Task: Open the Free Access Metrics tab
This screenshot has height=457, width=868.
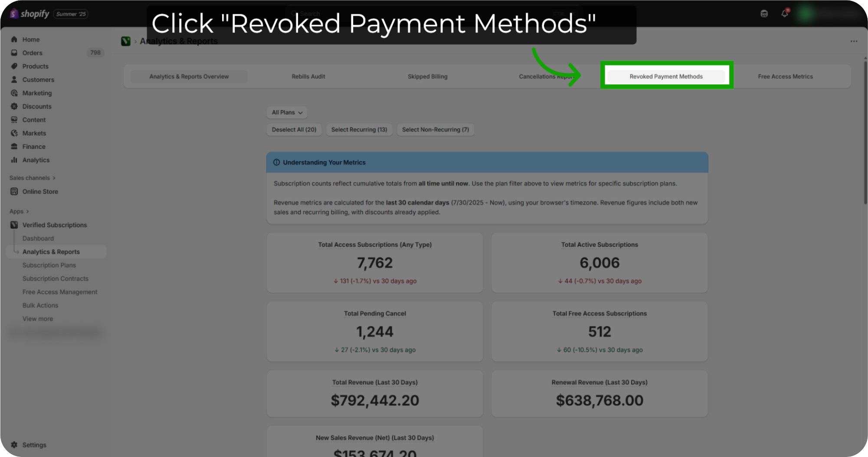Action: click(785, 77)
